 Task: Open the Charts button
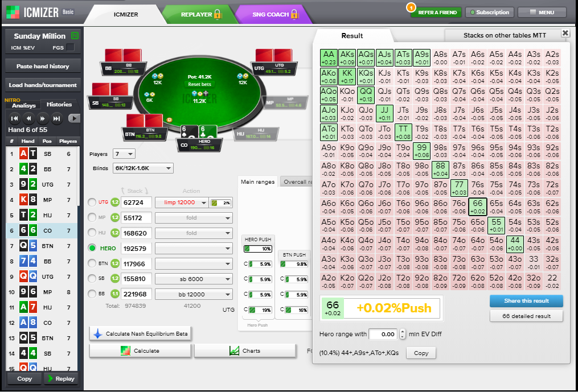(245, 350)
